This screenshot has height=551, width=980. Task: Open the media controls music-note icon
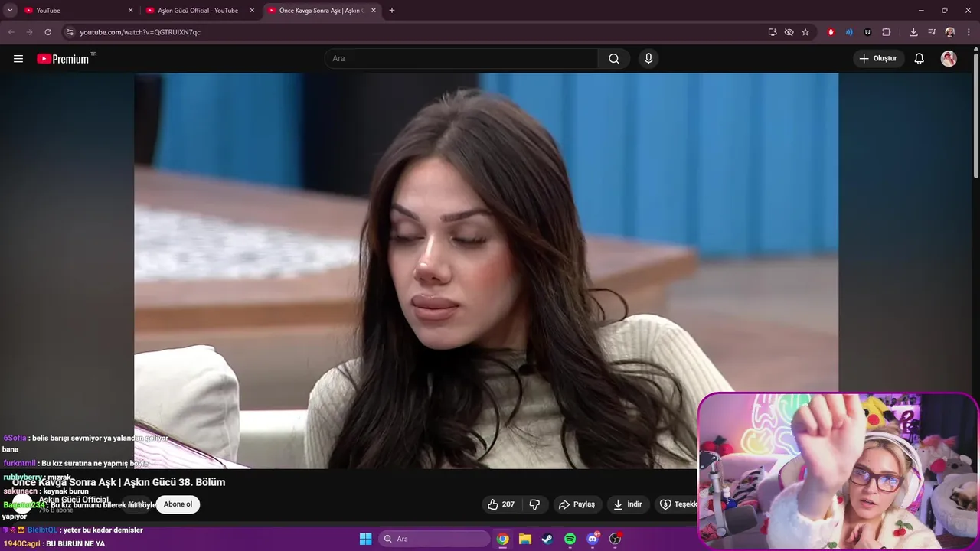point(932,32)
